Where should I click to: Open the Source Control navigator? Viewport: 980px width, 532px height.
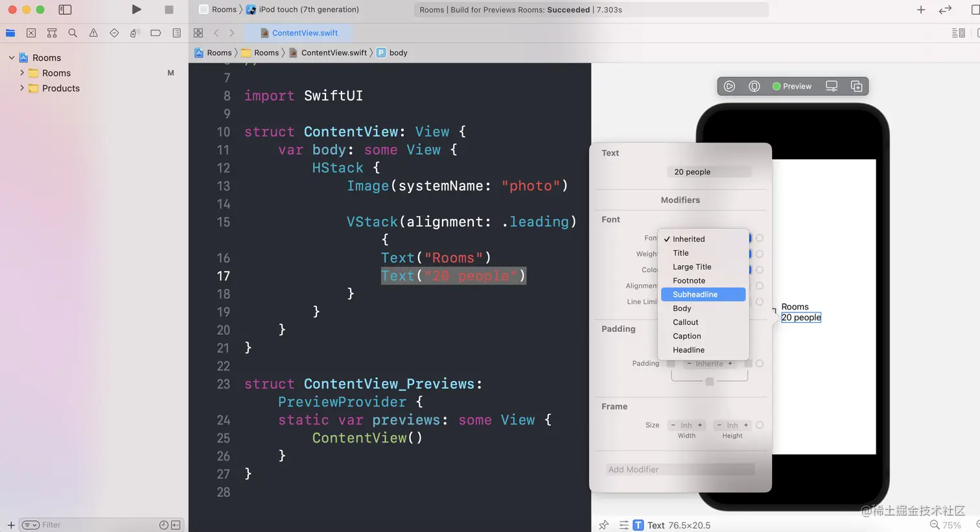(x=31, y=33)
